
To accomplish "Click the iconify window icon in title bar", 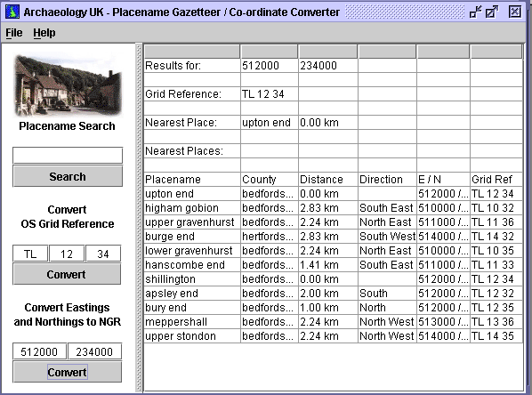I will (x=475, y=12).
